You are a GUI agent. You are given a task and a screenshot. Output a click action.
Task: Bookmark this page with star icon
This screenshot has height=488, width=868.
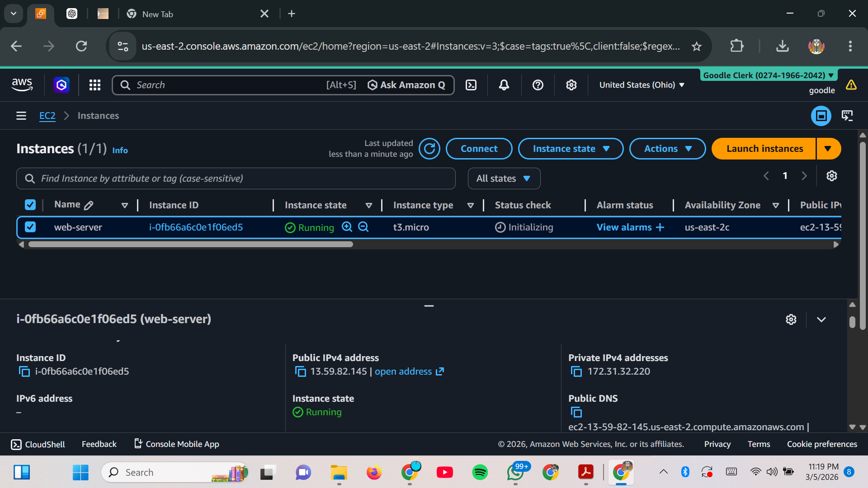(x=697, y=46)
